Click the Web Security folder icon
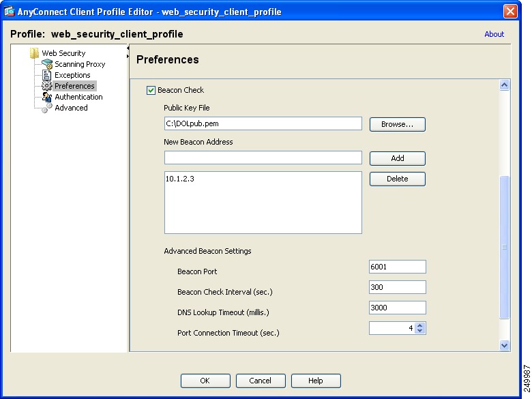This screenshot has height=399, width=532. (x=34, y=53)
